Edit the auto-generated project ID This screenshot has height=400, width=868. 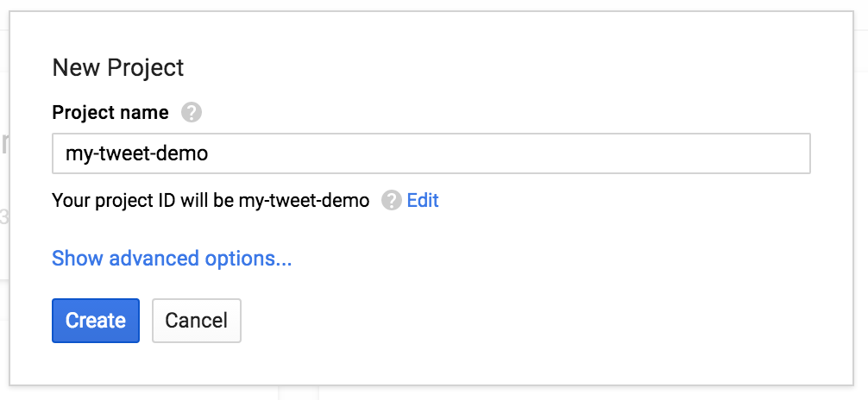tap(423, 200)
